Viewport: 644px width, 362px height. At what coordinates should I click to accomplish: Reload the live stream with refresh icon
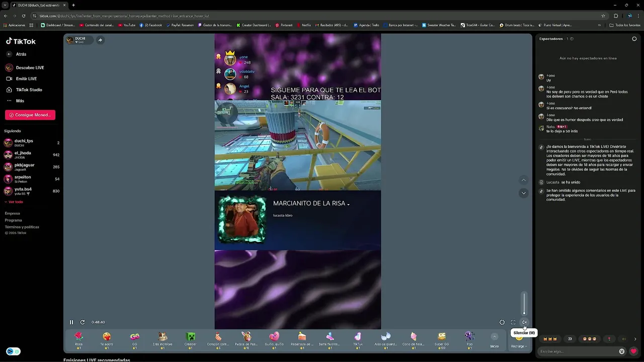click(83, 322)
